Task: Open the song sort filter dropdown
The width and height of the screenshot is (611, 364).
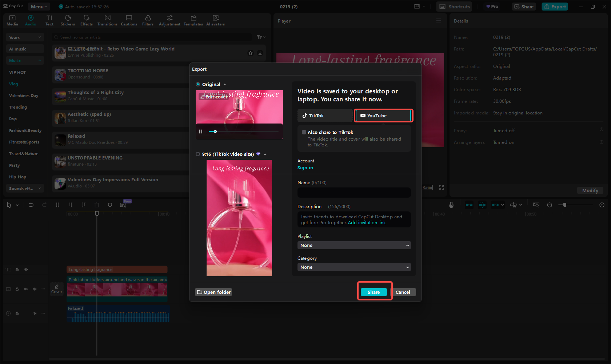Action: coord(261,37)
